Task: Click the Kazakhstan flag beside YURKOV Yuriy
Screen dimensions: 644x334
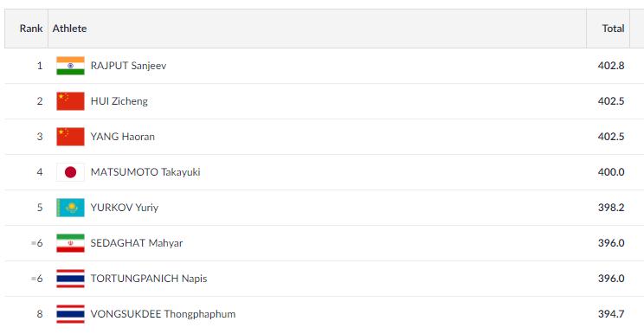Action: pos(70,208)
